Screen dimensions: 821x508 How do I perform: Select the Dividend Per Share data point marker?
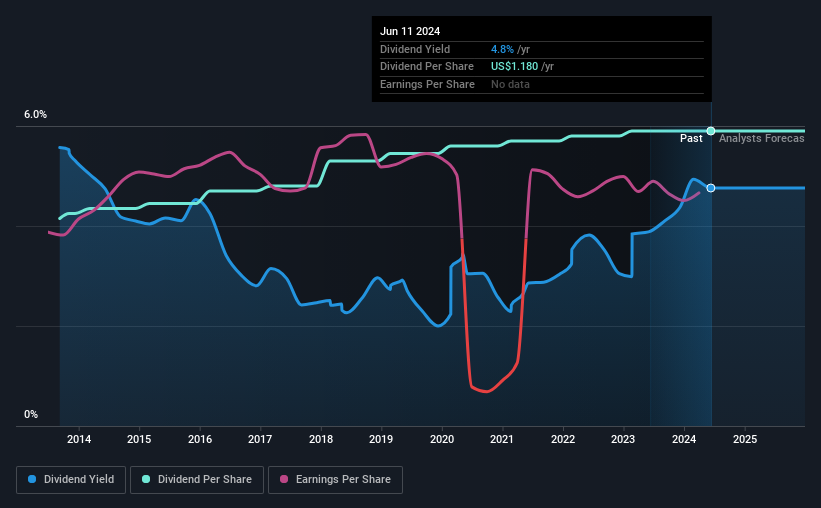pyautogui.click(x=711, y=131)
